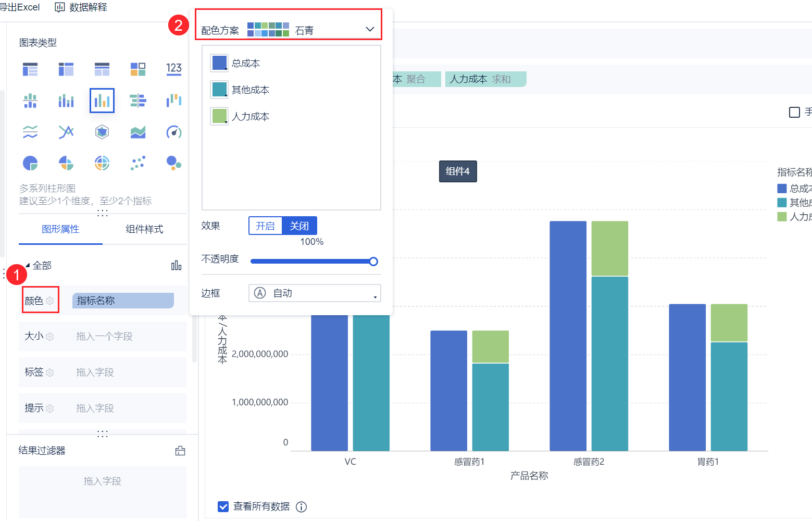Select the comparison bar chart type
The height and width of the screenshot is (521, 812).
(x=138, y=101)
